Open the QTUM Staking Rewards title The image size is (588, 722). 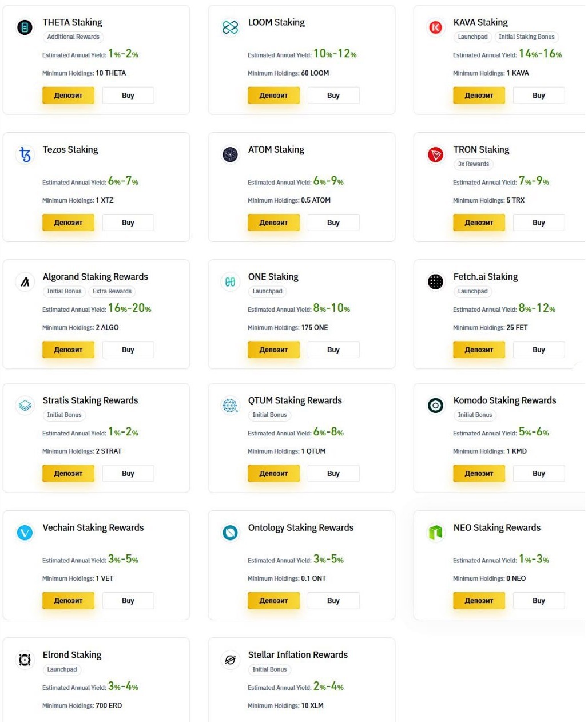pyautogui.click(x=295, y=400)
